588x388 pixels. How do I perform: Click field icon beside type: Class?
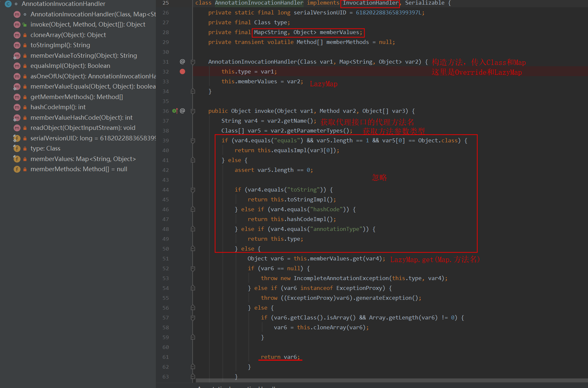pyautogui.click(x=17, y=149)
